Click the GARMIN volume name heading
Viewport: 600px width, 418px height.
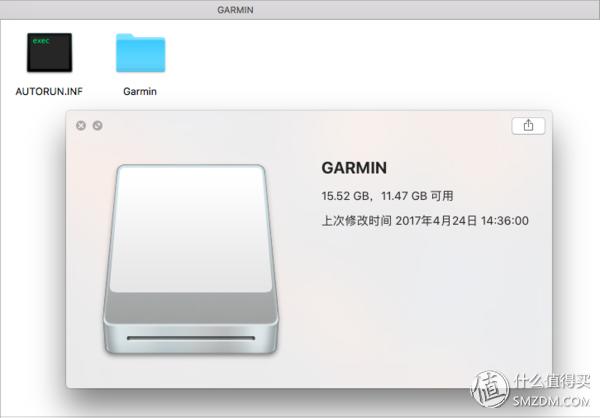coord(354,168)
